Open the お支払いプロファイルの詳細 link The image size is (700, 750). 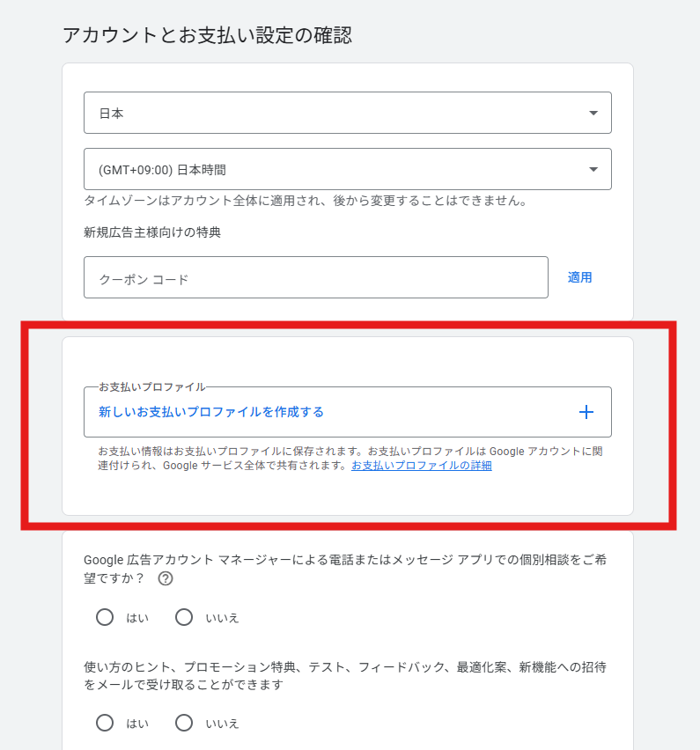point(421,466)
